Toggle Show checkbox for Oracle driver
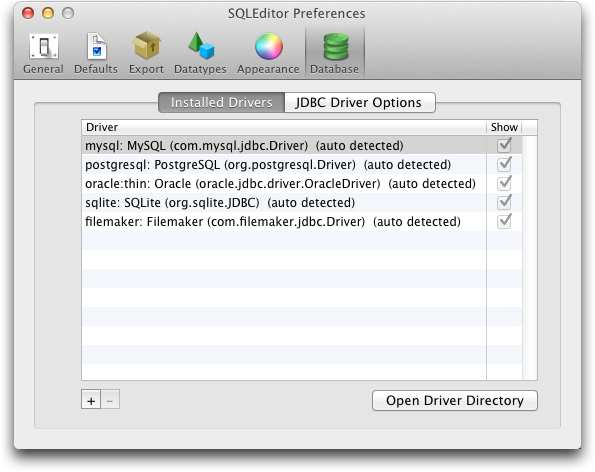Image resolution: width=595 pixels, height=472 pixels. 504,183
